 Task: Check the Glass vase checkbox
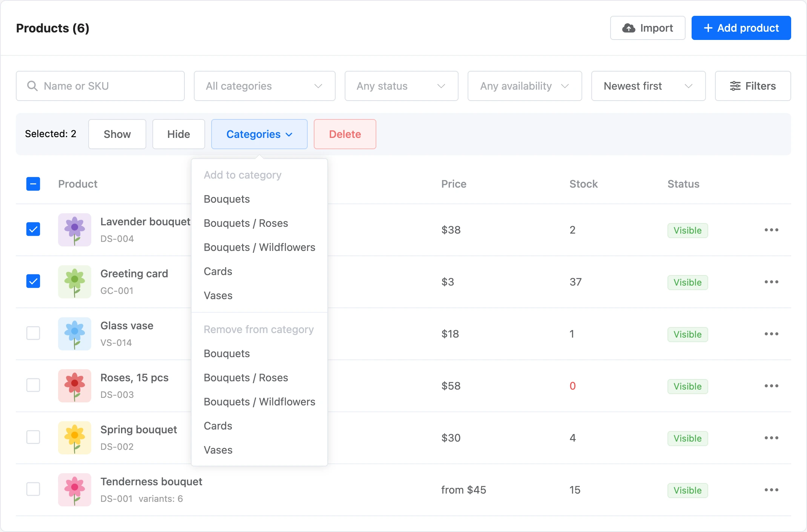click(33, 333)
